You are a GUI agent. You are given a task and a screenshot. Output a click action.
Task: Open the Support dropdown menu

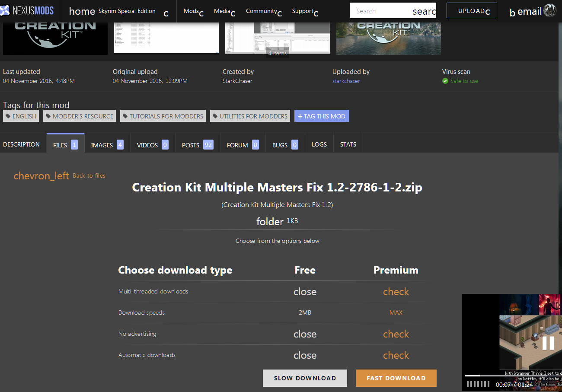point(305,12)
